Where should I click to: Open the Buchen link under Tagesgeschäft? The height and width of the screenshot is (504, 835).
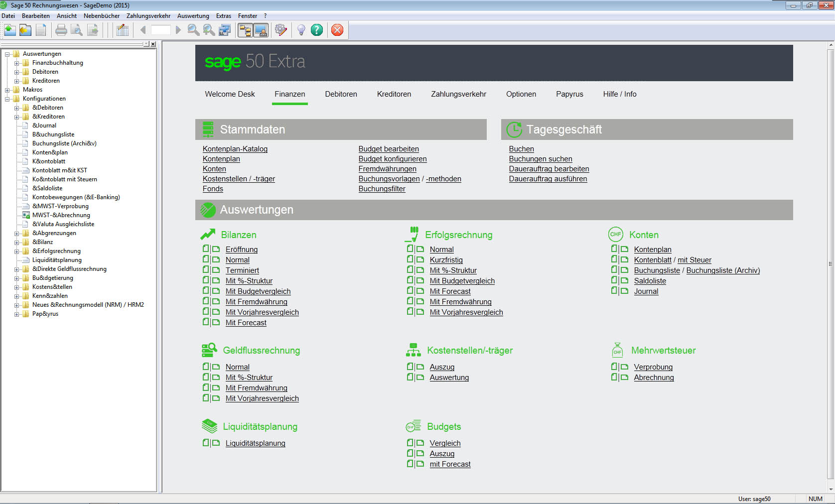click(521, 149)
